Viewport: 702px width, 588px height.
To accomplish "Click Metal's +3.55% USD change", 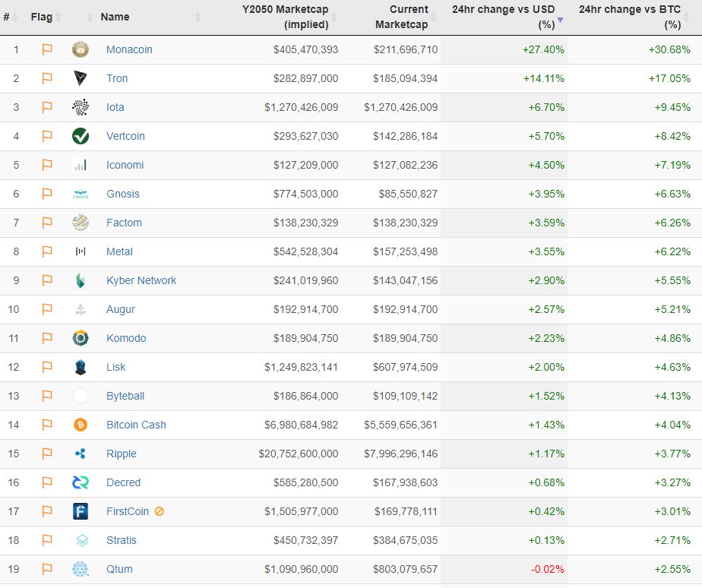I will tap(546, 251).
